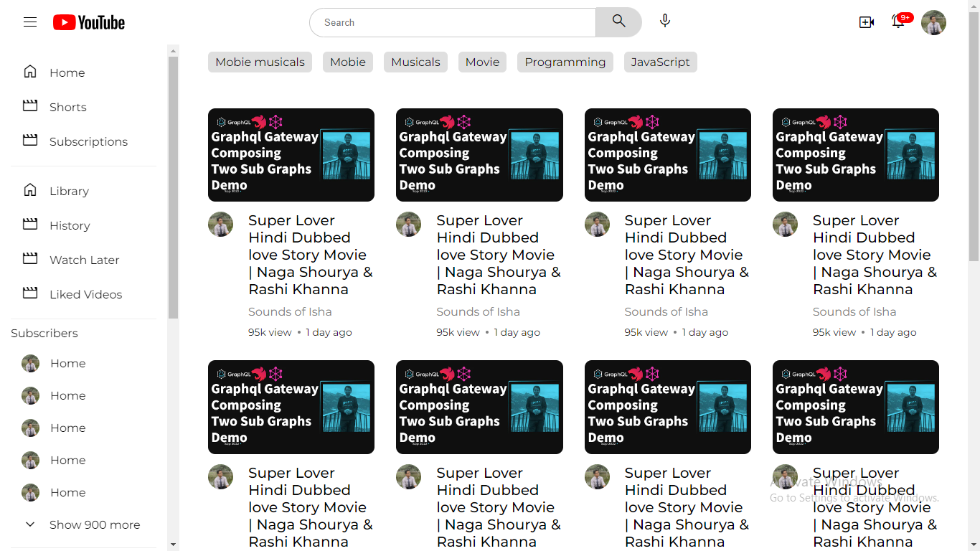
Task: Start voice search with the microphone icon
Action: click(x=665, y=22)
